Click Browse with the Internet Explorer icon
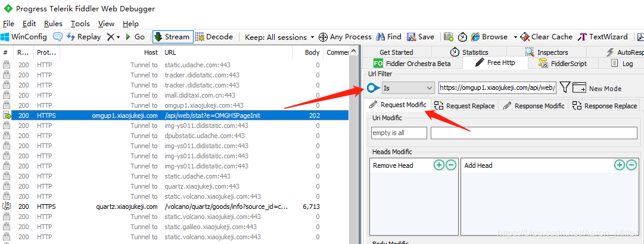Screen dimensions: 644x244 489,37
